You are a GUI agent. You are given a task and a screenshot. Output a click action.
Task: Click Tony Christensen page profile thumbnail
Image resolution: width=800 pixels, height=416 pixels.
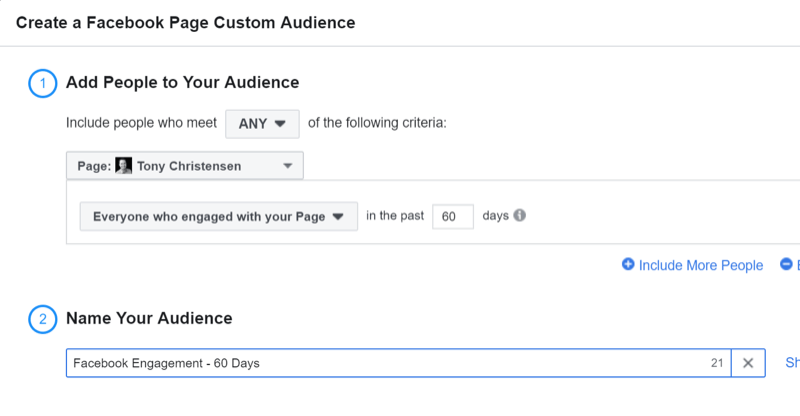[123, 165]
